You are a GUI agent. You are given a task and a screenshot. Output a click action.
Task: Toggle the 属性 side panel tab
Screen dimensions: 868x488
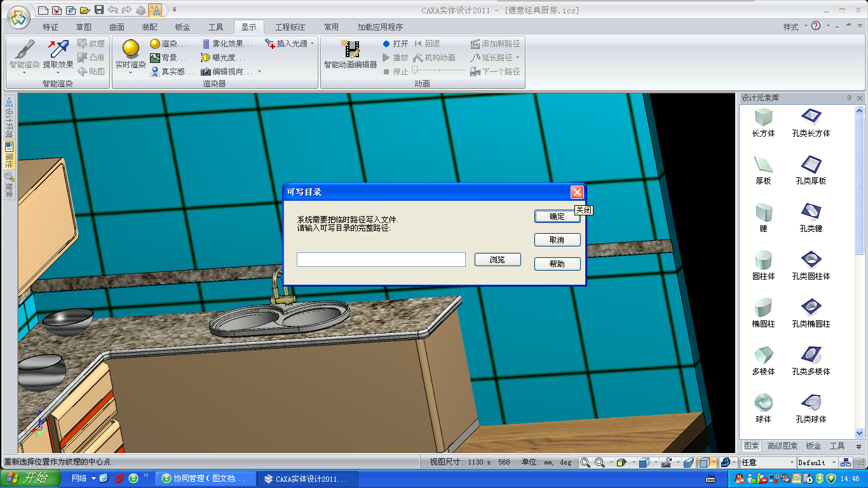coord(9,156)
